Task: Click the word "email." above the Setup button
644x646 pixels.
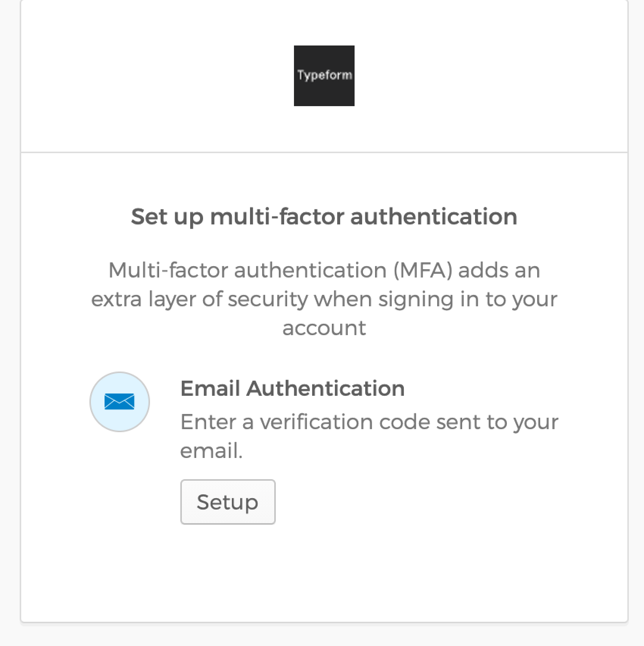Action: coord(211,451)
